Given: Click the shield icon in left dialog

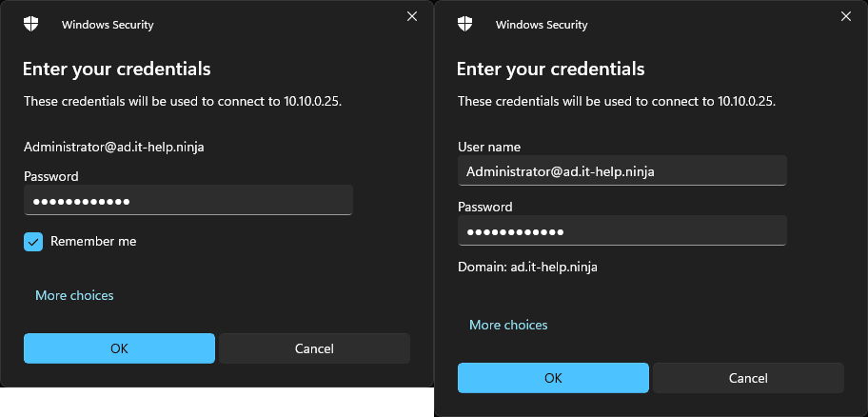Looking at the screenshot, I should [x=31, y=24].
